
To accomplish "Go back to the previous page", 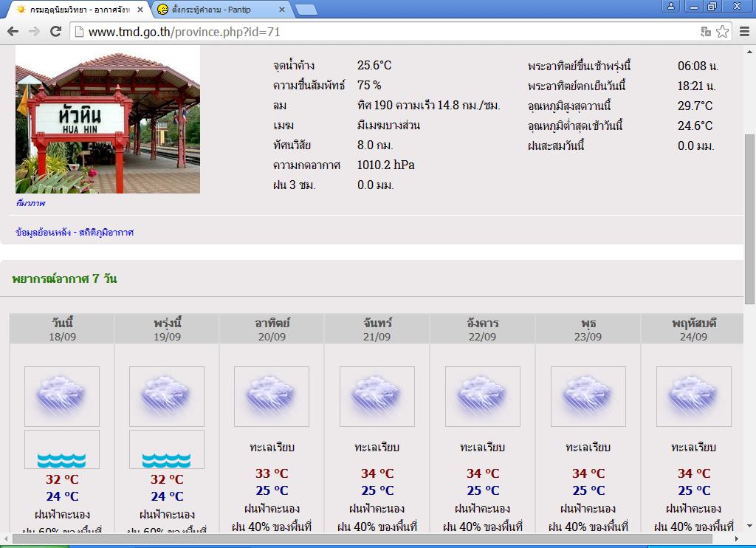I will (x=13, y=32).
